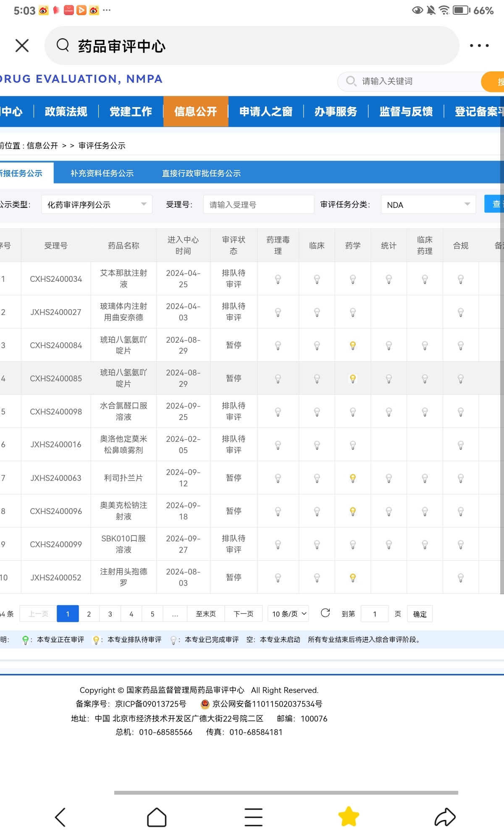Click current page 1 button
Image resolution: width=504 pixels, height=840 pixels.
pos(68,614)
